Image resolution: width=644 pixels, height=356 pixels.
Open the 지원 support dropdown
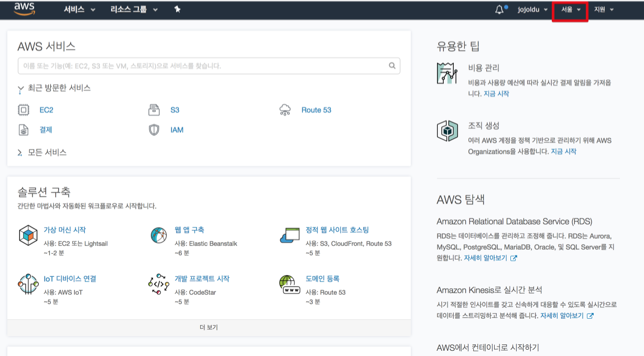(x=604, y=9)
